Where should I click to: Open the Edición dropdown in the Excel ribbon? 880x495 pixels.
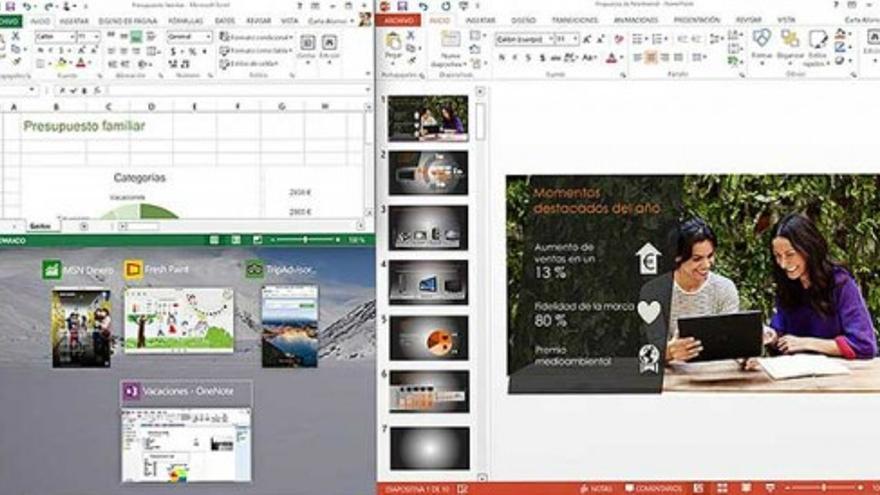329,47
